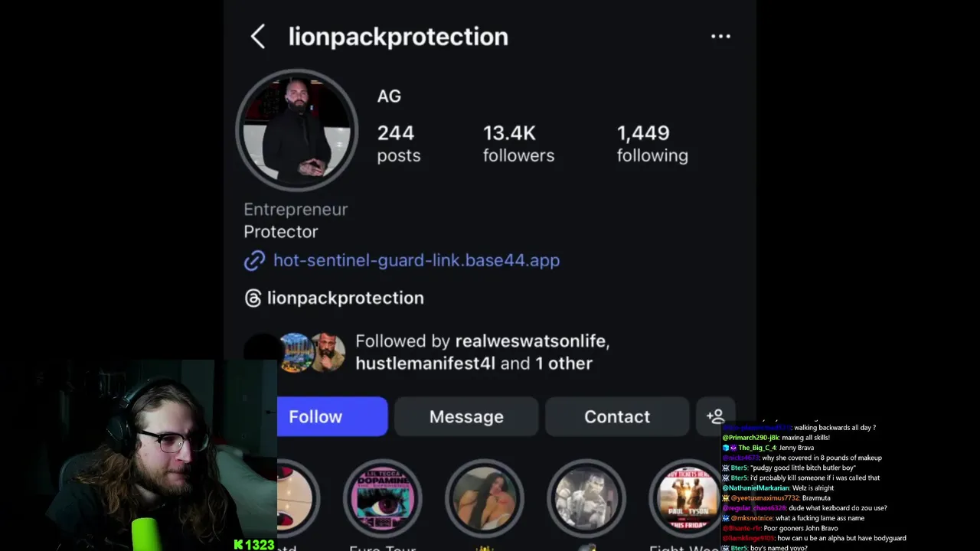The width and height of the screenshot is (980, 551).
Task: Open the lionpackprotection Threads handle
Action: pyautogui.click(x=345, y=298)
